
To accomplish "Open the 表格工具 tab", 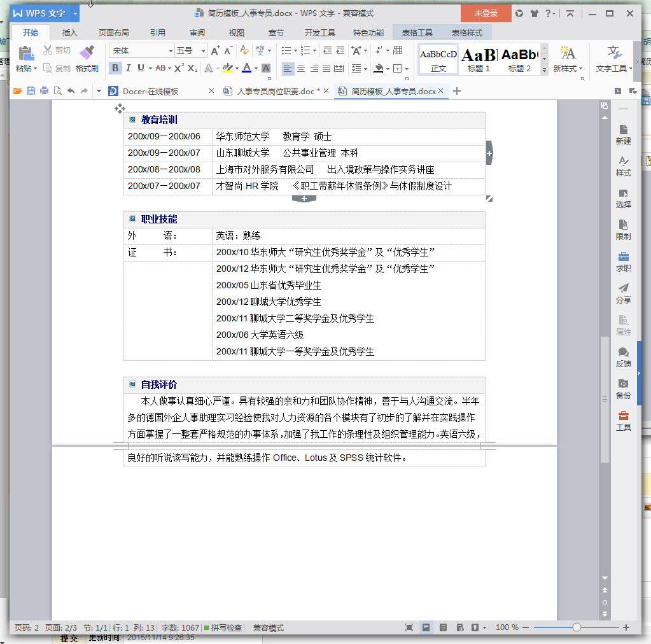I will click(x=417, y=33).
